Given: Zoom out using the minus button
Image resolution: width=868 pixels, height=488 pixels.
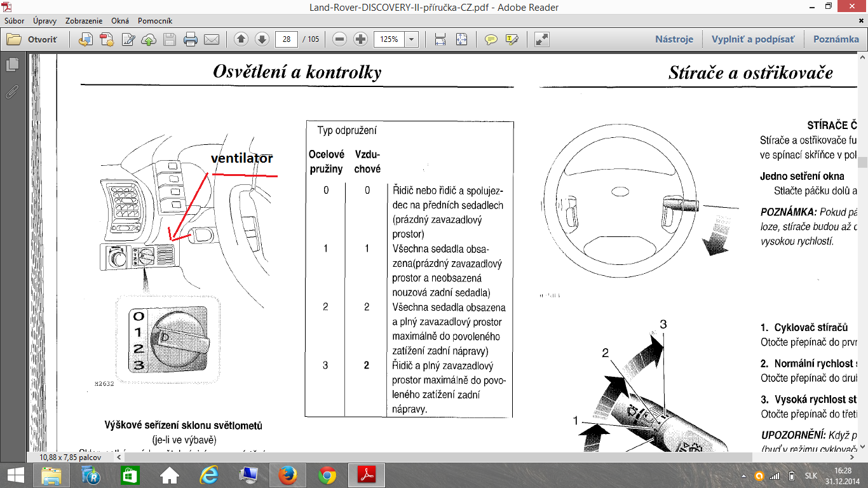Looking at the screenshot, I should [340, 39].
